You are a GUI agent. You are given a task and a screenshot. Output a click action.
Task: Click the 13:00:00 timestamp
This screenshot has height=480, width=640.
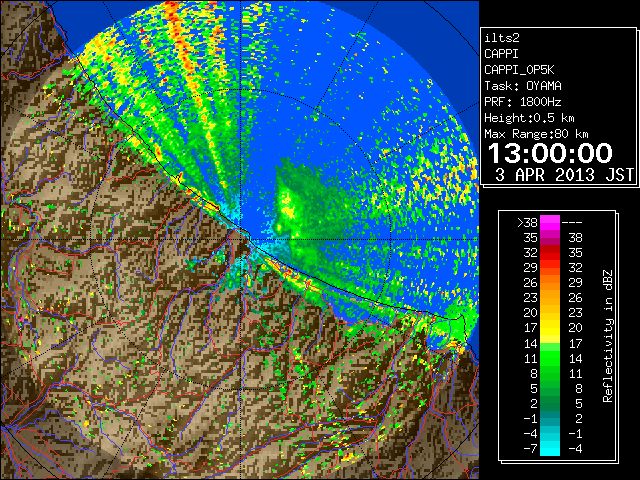(x=550, y=153)
